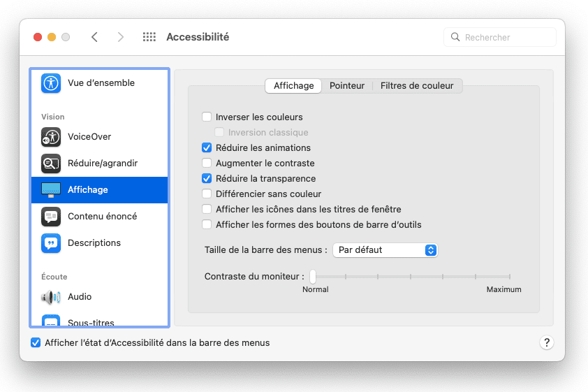Uncheck Réduire les animations
The image size is (588, 392).
point(207,148)
